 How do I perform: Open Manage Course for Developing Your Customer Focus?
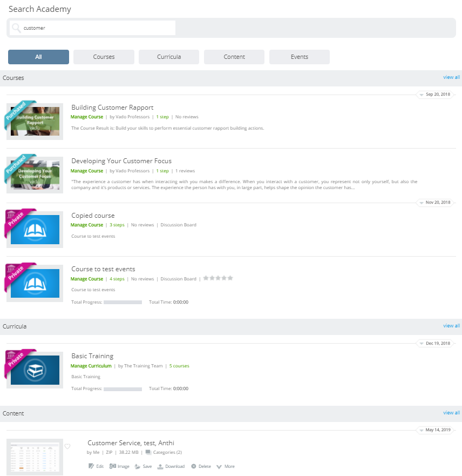pyautogui.click(x=87, y=171)
